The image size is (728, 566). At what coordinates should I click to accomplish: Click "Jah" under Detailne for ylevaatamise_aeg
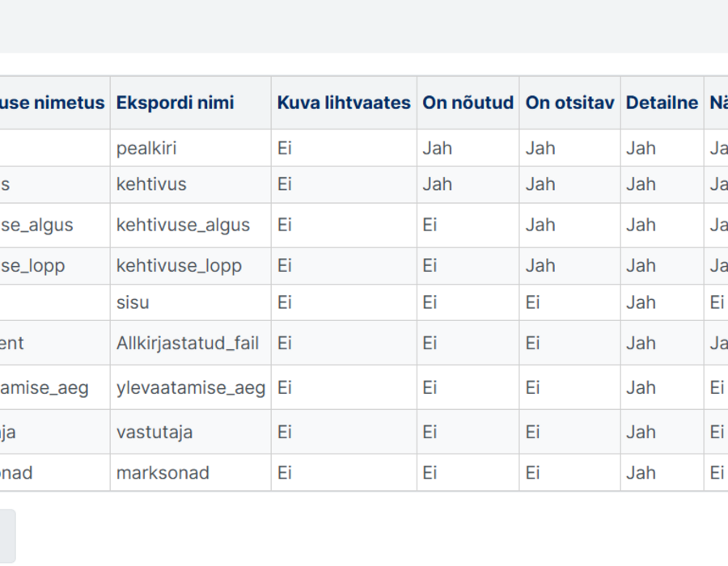coord(641,387)
